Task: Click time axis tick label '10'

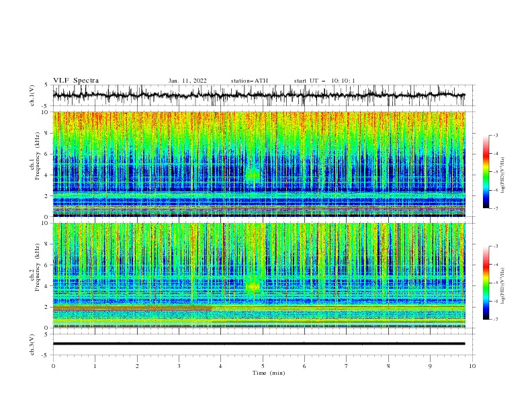Action: click(472, 366)
